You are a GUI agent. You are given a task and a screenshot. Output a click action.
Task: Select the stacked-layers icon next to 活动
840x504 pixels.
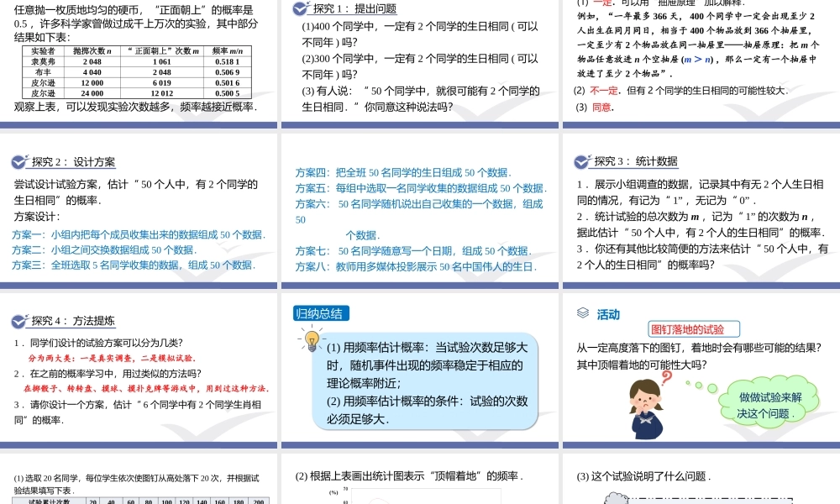click(583, 312)
